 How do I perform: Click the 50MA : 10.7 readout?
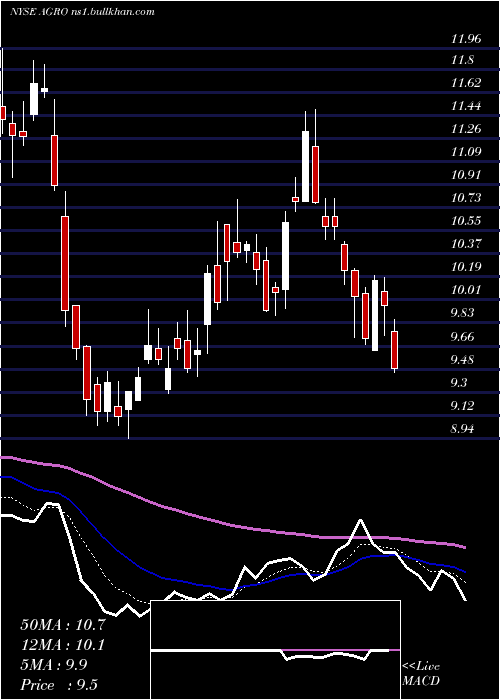tap(62, 625)
